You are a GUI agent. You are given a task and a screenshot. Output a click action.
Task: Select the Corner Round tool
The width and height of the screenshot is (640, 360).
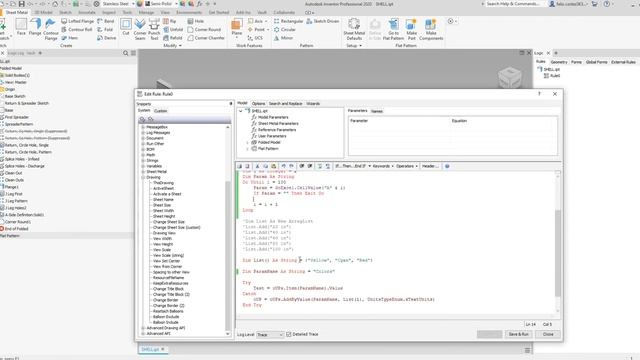(x=204, y=29)
